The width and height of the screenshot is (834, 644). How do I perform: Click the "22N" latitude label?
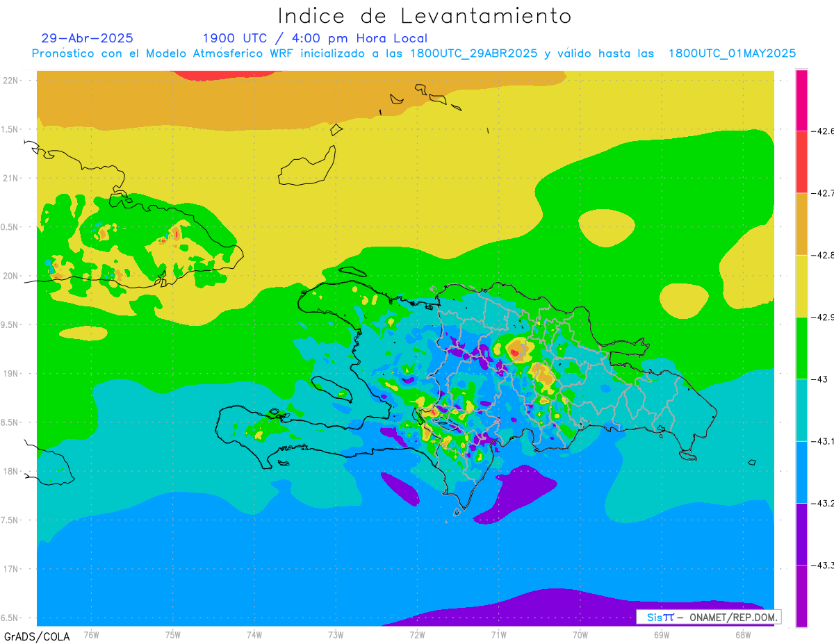coord(12,80)
